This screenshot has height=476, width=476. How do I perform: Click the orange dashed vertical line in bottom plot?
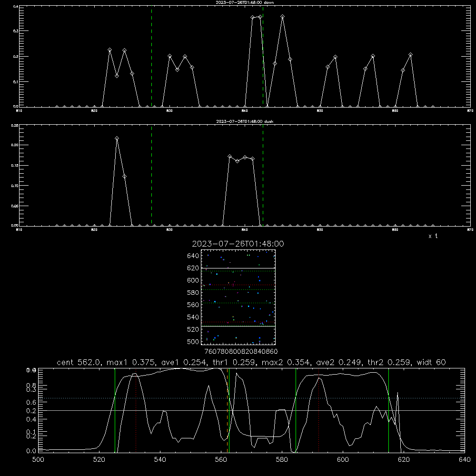click(x=228, y=410)
